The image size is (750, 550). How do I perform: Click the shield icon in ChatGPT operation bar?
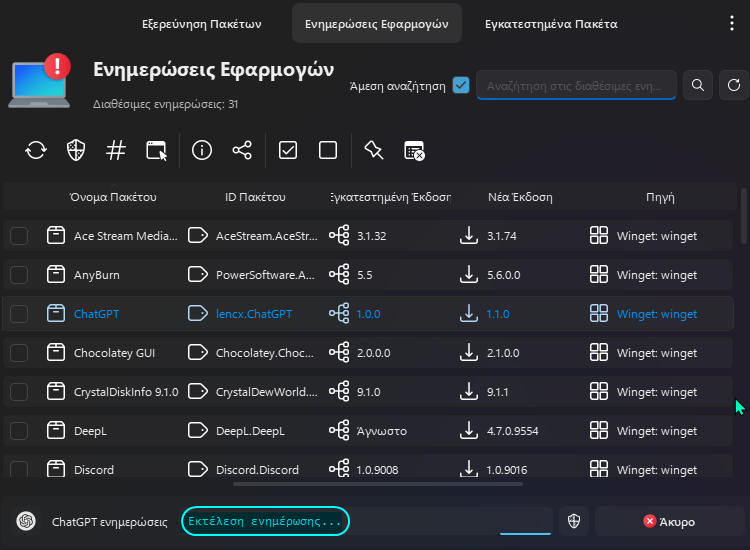coord(574,521)
